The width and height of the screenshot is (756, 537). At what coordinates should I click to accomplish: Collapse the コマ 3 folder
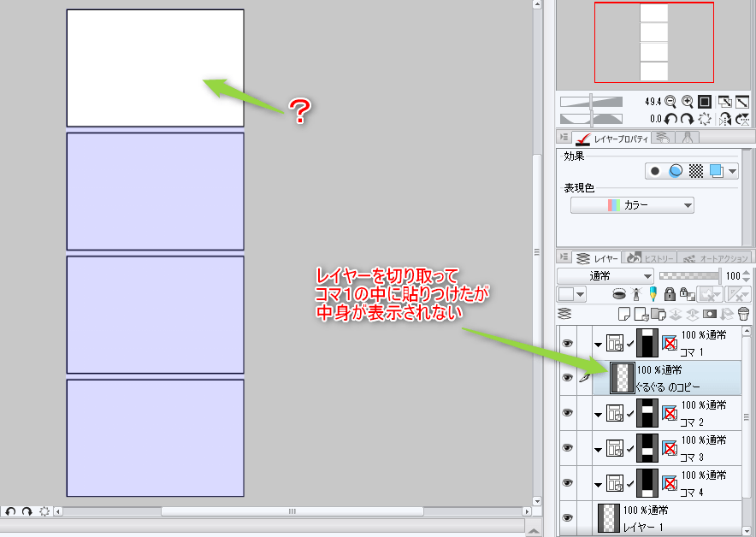[x=599, y=450]
